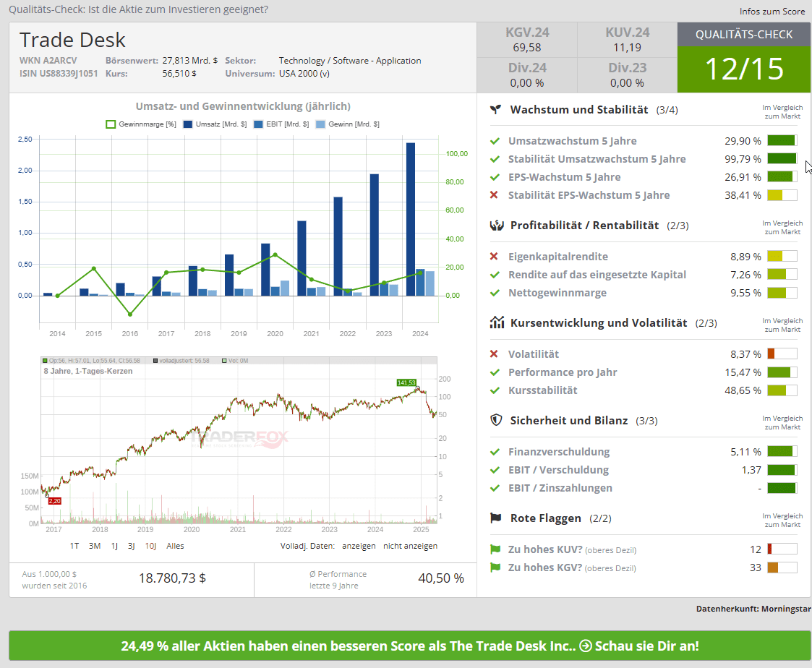Click the Börsenwert 27,813 Mrd. $ value
This screenshot has height=668, width=812.
190,61
